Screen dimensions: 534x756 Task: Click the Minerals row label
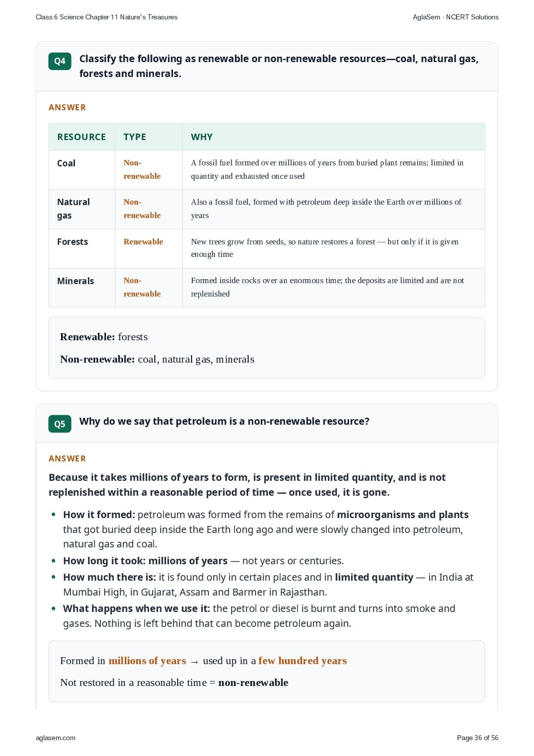pos(75,281)
